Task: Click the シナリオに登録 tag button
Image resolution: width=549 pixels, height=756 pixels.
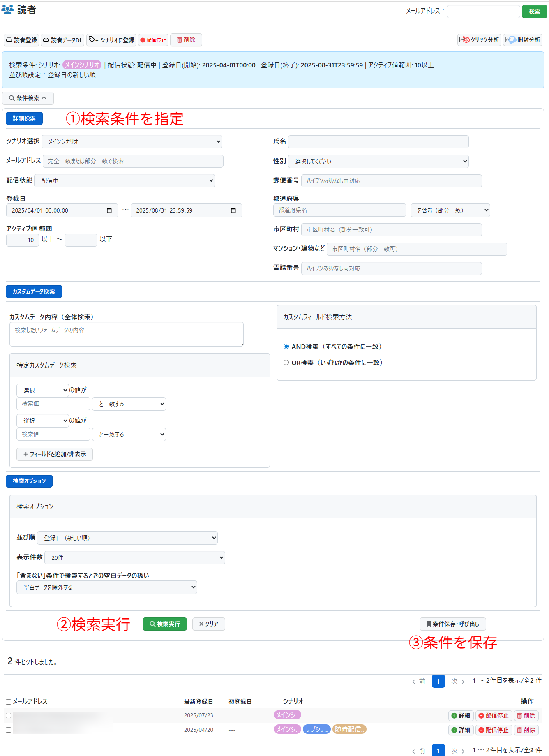Action: (111, 40)
